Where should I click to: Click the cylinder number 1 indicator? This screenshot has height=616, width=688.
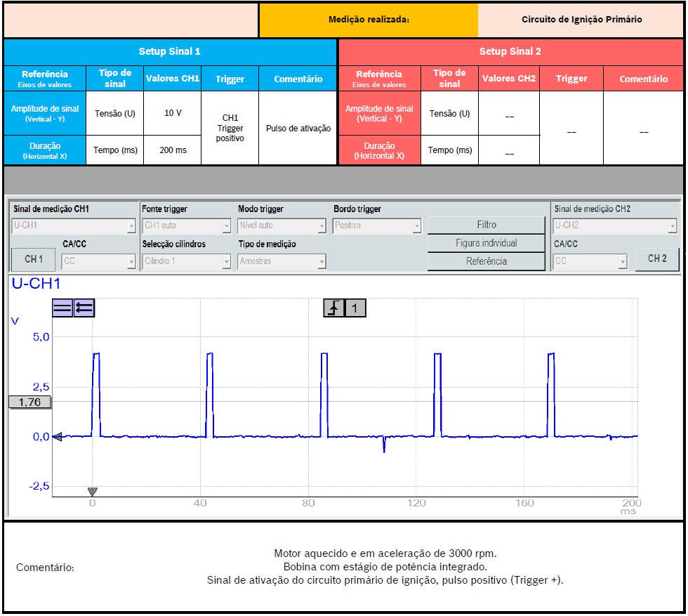(355, 308)
